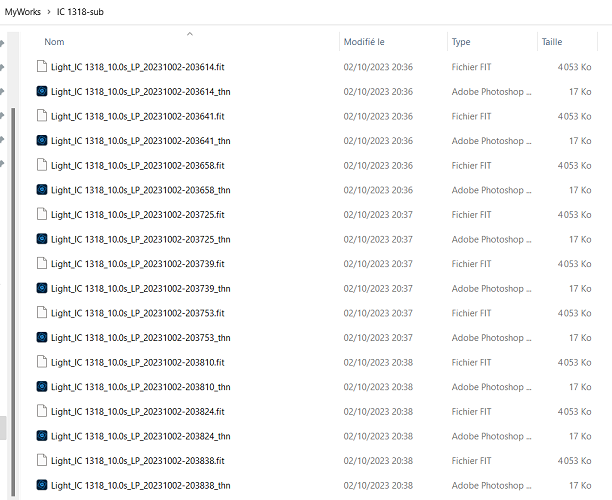Select file Light_IC 1318_10.0s_LP_20231002-203641.fit
612x500 pixels.
tap(137, 116)
